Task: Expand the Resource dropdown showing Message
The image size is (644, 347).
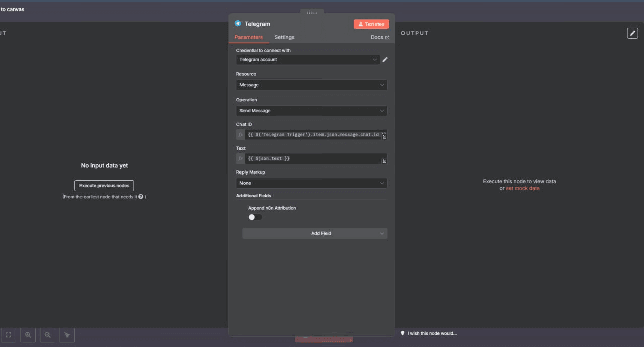Action: (311, 85)
